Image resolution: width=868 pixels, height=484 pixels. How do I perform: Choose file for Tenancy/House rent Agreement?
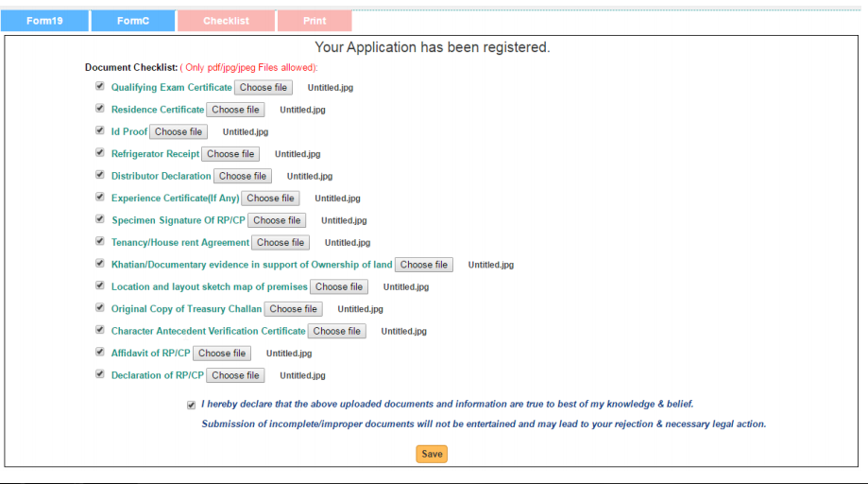coord(281,243)
